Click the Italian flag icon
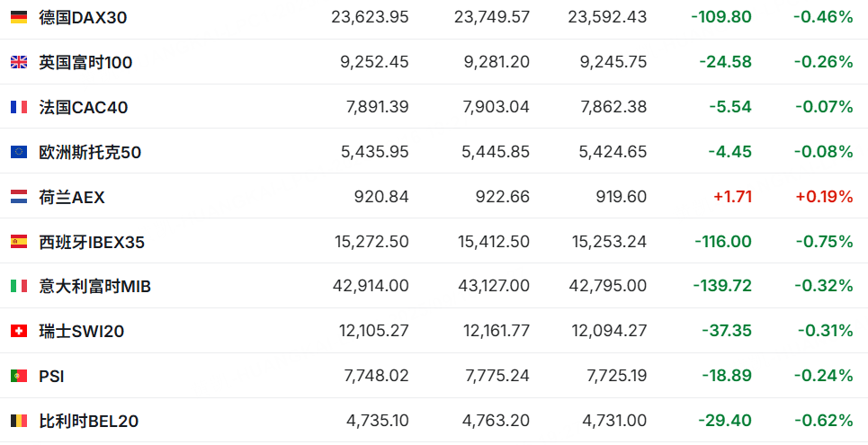Image resolution: width=868 pixels, height=445 pixels. (x=19, y=286)
